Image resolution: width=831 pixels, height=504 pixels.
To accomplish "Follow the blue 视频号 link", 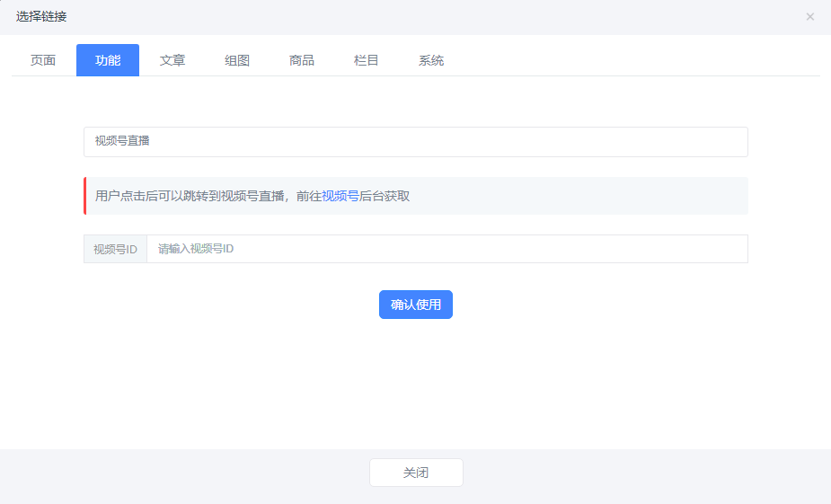I will 340,196.
